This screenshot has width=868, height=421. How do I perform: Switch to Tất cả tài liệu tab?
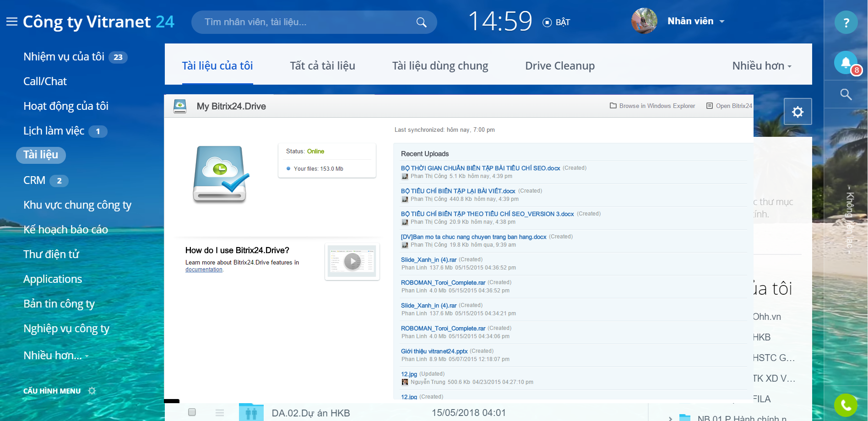pyautogui.click(x=322, y=66)
